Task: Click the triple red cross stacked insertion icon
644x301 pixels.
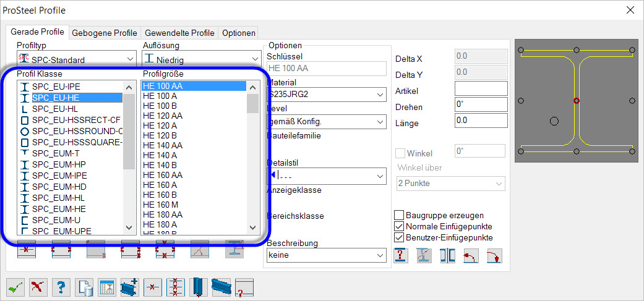Action: click(x=175, y=287)
